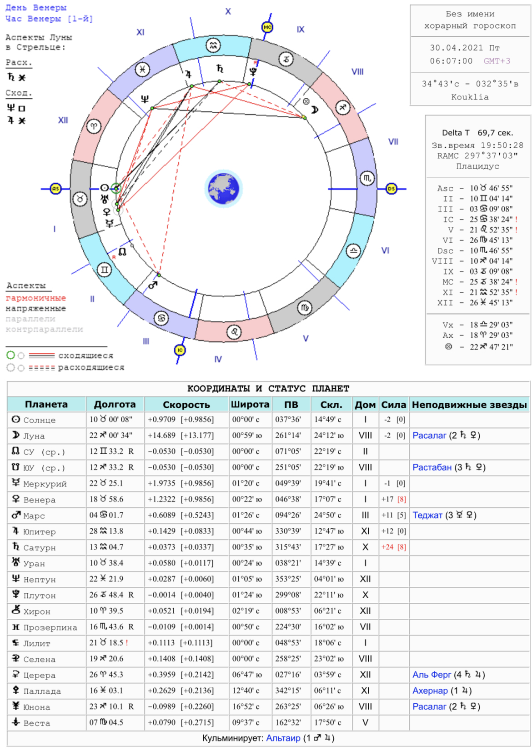532x756 pixels.
Task: Click the Venus glyph inside the chart wheel
Action: click(x=107, y=212)
